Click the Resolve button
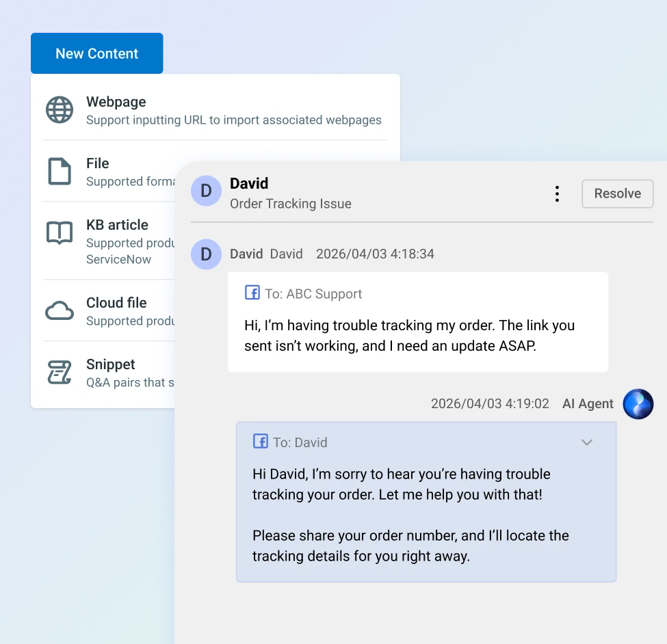The width and height of the screenshot is (667, 644). click(x=617, y=193)
